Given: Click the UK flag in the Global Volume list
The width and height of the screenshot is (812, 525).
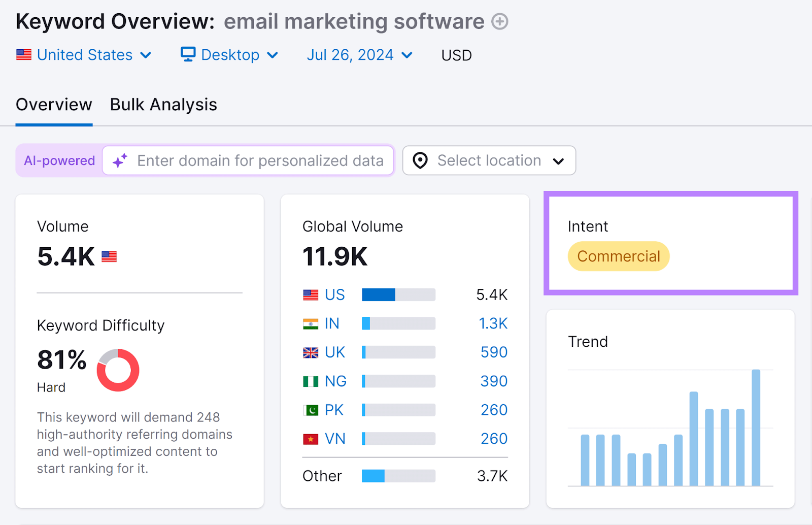Looking at the screenshot, I should (311, 352).
